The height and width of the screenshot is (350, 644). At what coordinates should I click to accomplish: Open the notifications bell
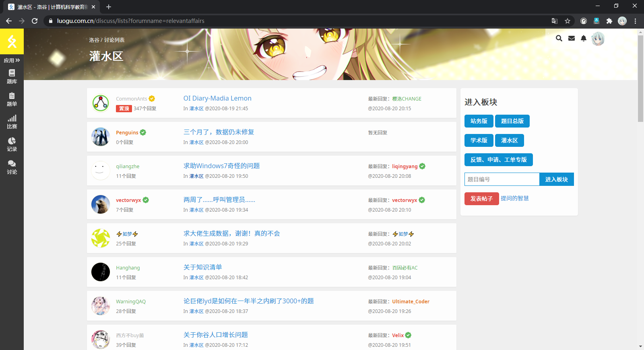[x=584, y=38]
